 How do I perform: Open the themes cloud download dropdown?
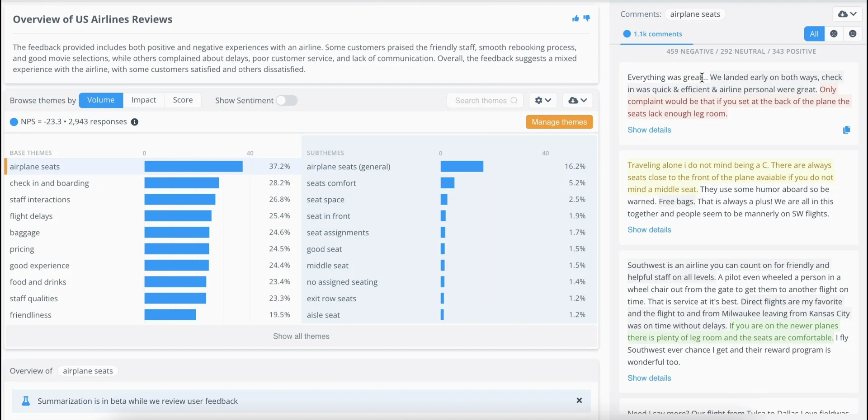tap(578, 100)
